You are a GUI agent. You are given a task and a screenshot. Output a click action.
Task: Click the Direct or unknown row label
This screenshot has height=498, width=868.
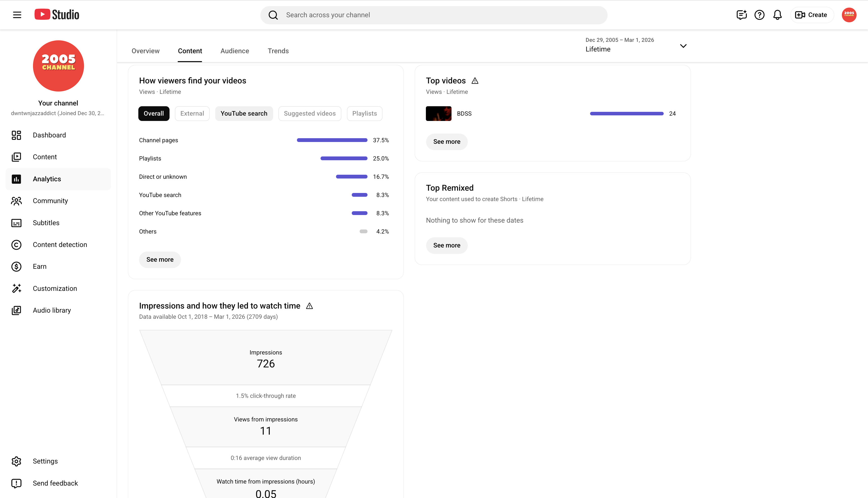pos(163,177)
